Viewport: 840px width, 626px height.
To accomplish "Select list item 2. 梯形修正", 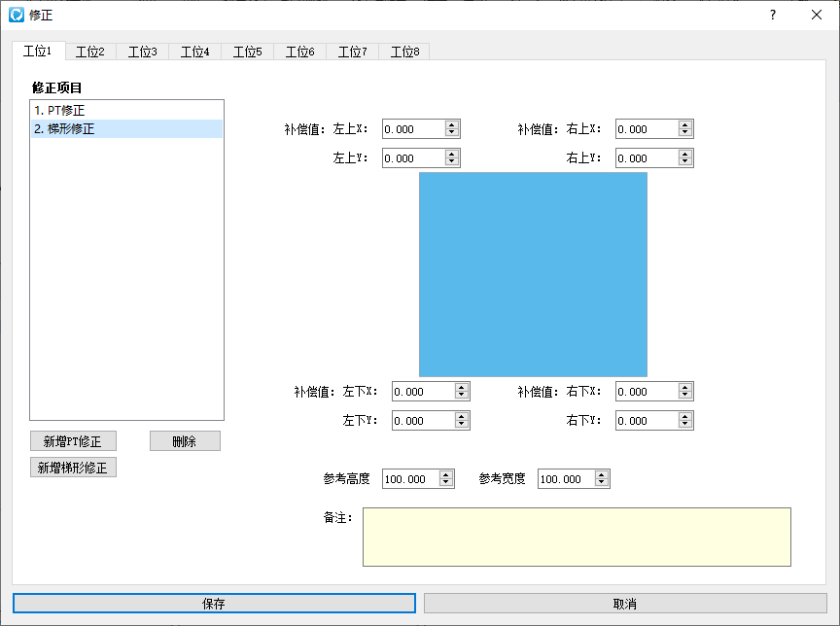I will pyautogui.click(x=126, y=129).
